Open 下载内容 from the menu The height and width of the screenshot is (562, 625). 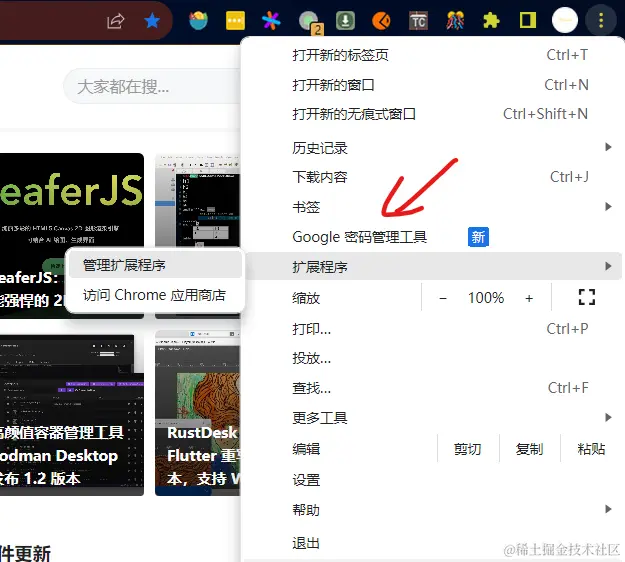click(x=434, y=177)
